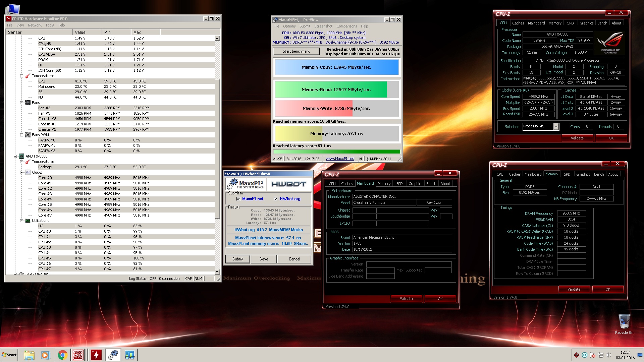Click the thermometer icon beside mainboard Temperatures

coord(28,76)
